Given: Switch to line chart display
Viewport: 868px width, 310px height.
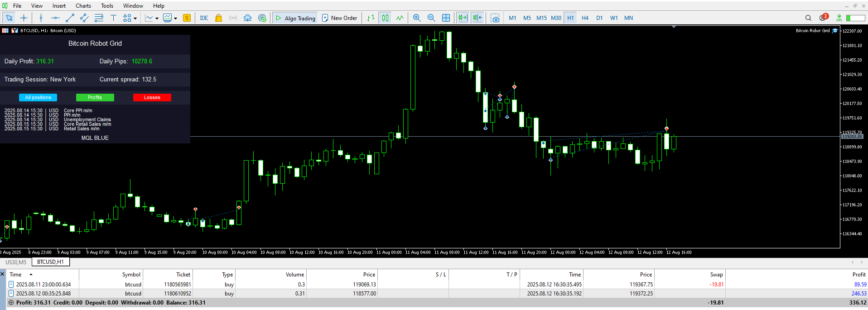Looking at the screenshot, I should (x=400, y=18).
